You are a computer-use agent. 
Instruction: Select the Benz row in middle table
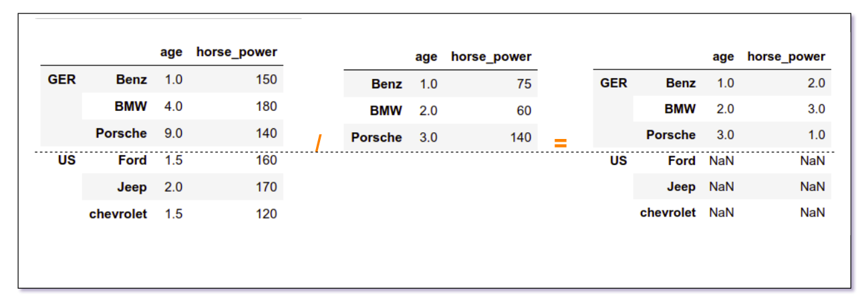441,84
